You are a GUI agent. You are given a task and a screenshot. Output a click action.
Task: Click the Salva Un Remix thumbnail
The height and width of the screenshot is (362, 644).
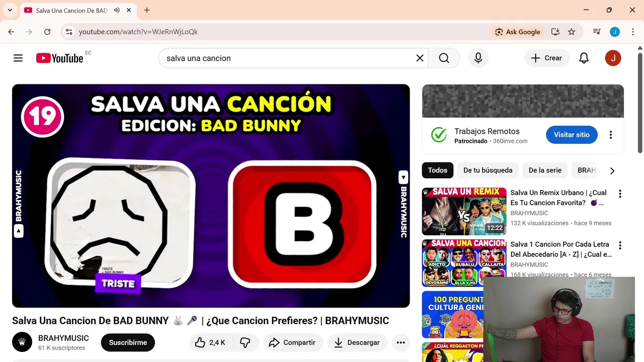[x=464, y=211]
